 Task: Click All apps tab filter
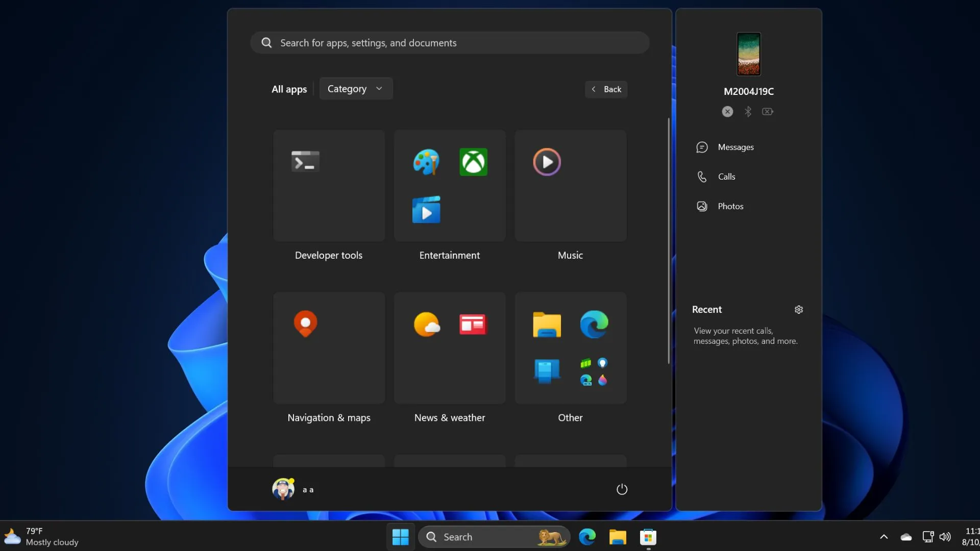pyautogui.click(x=289, y=88)
